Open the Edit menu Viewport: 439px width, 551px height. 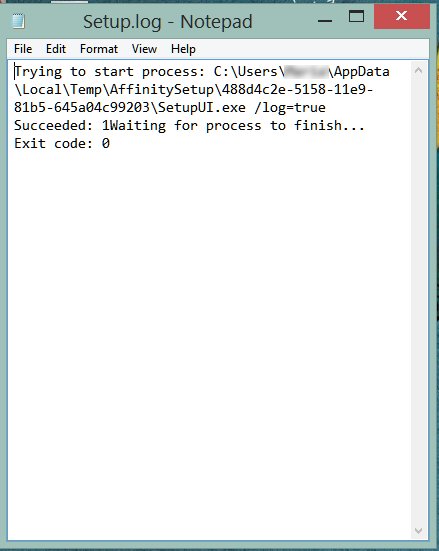coord(56,49)
